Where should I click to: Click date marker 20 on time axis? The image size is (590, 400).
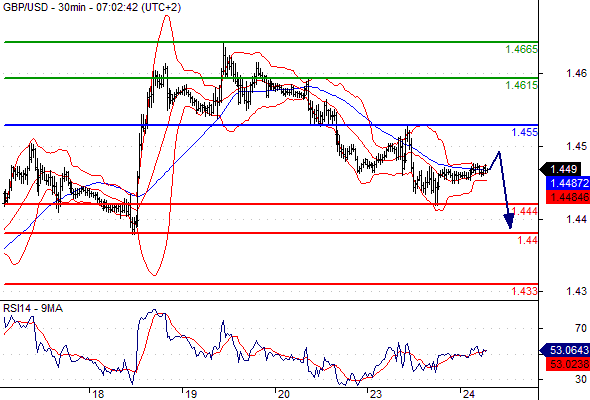point(284,394)
